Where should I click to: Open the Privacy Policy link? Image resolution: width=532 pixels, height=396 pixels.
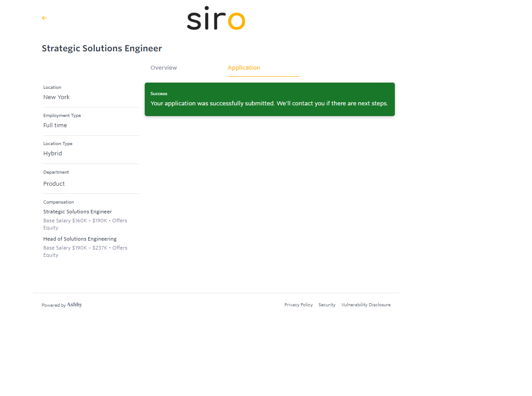coord(298,305)
